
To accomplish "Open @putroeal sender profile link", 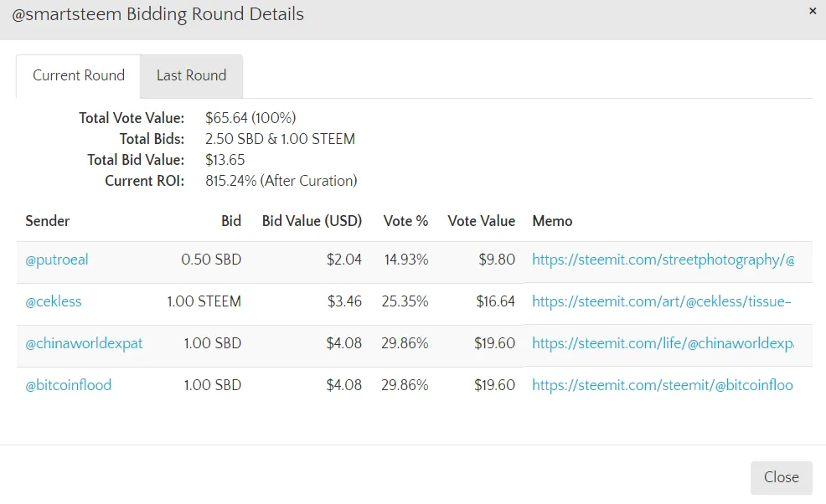I will 57,260.
